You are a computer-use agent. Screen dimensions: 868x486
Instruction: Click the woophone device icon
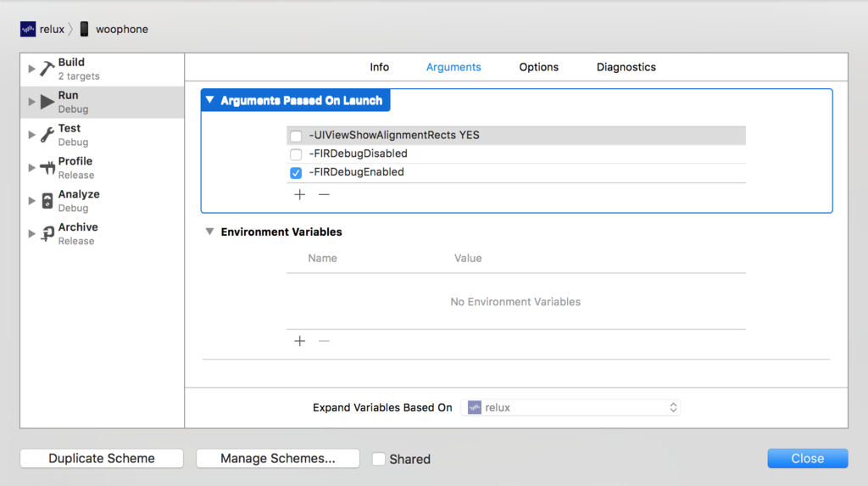84,29
